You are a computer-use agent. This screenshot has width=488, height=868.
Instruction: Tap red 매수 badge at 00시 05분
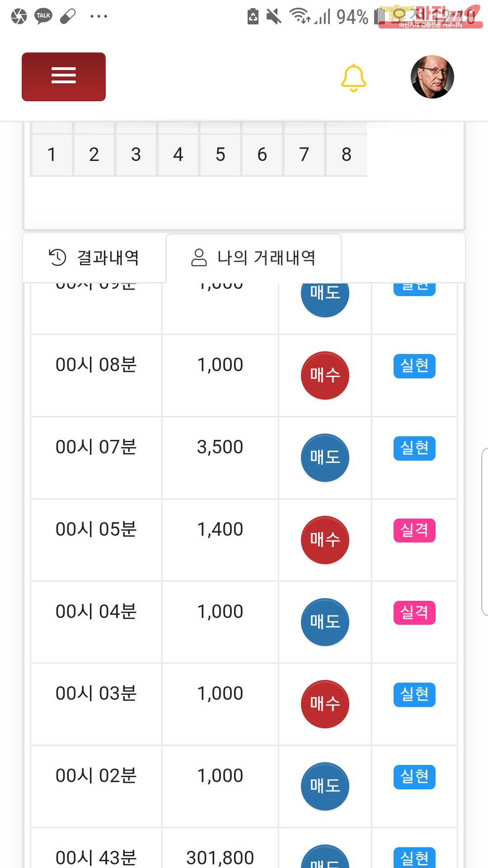coord(325,540)
